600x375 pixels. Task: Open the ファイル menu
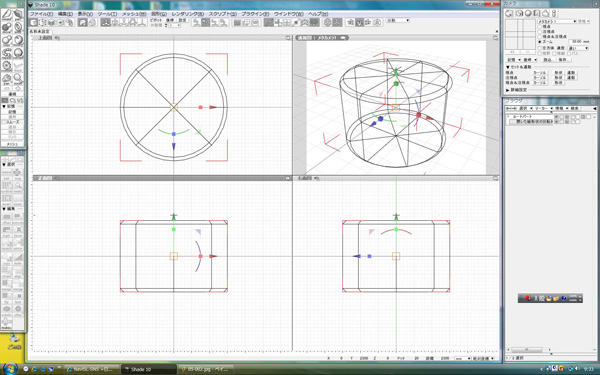(x=41, y=14)
